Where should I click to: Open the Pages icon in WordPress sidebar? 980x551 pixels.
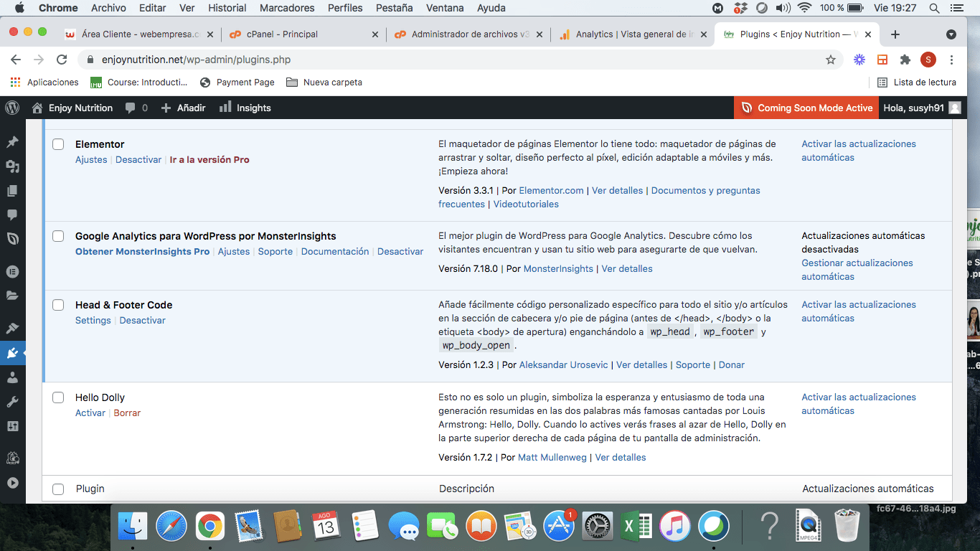pyautogui.click(x=12, y=191)
